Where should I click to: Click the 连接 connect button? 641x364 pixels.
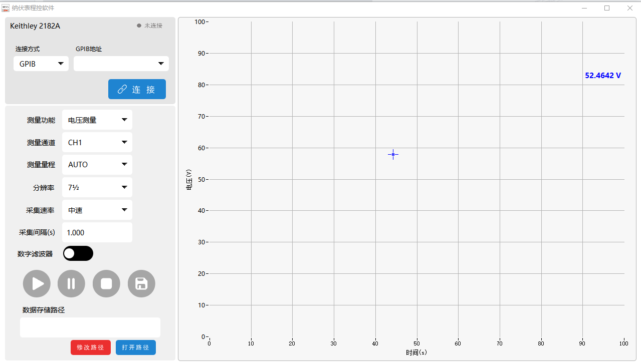[137, 89]
